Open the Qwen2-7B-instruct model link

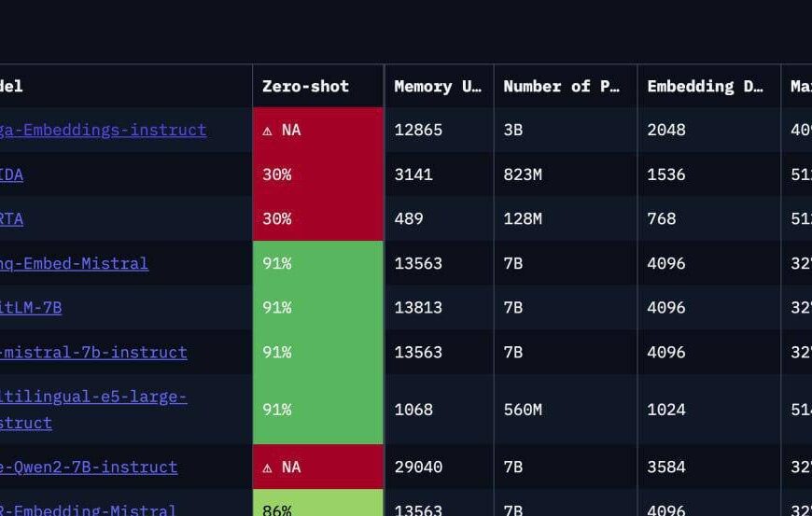[89, 467]
